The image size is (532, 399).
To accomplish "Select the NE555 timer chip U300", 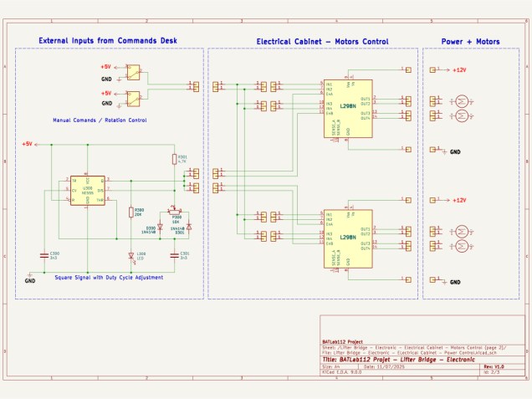I will click(x=87, y=190).
